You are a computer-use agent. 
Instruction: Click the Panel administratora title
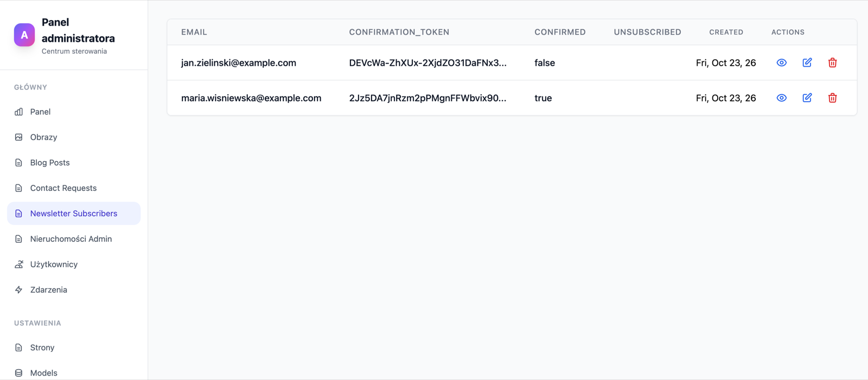[x=78, y=30]
